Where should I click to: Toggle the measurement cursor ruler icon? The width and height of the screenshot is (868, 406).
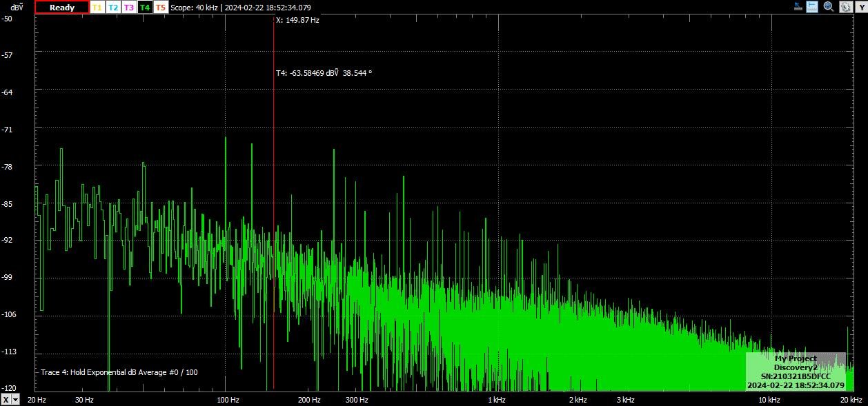tap(812, 7)
